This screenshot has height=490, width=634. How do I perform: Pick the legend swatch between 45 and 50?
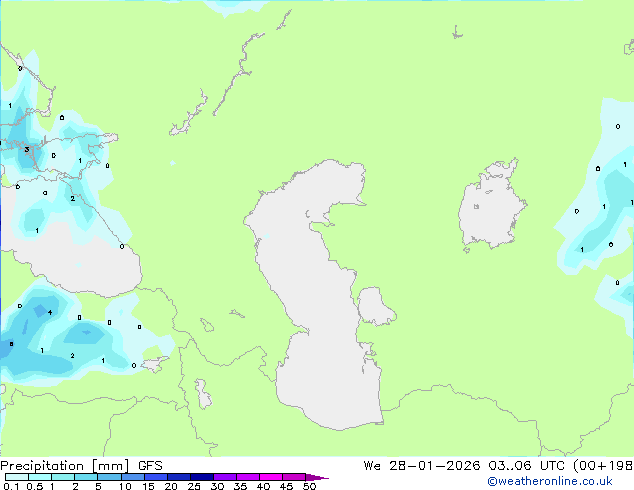click(x=294, y=477)
